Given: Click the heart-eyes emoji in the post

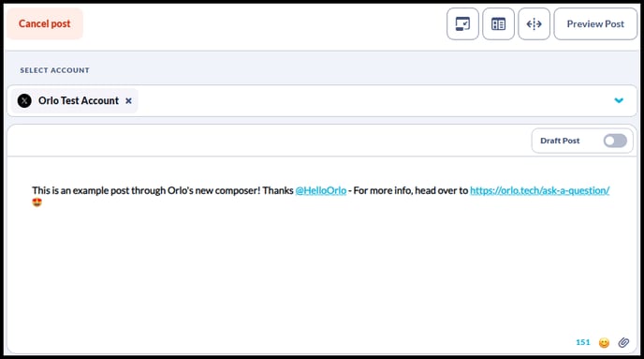Looking at the screenshot, I should point(37,202).
